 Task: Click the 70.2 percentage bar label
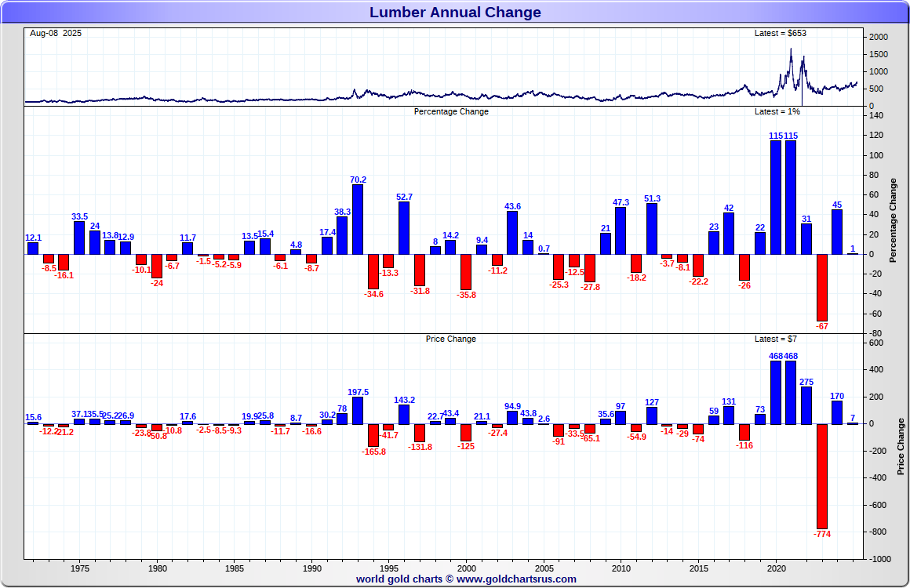coord(358,180)
